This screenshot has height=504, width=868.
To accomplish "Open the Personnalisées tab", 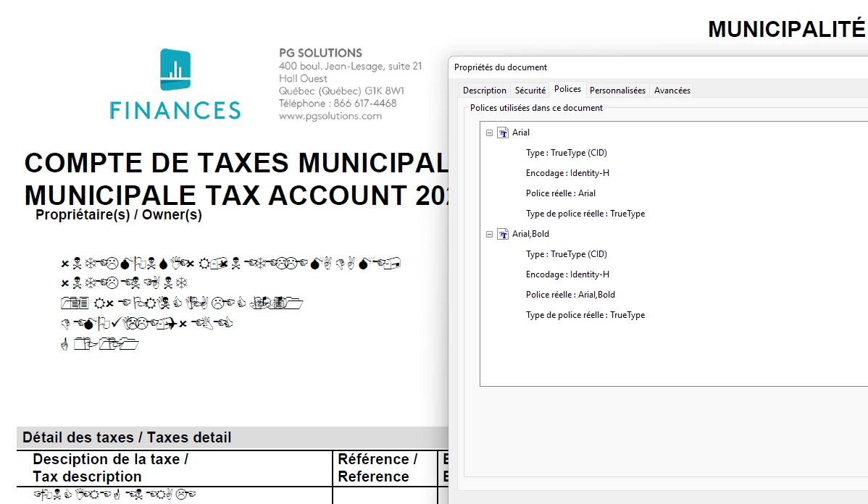I will coord(617,91).
